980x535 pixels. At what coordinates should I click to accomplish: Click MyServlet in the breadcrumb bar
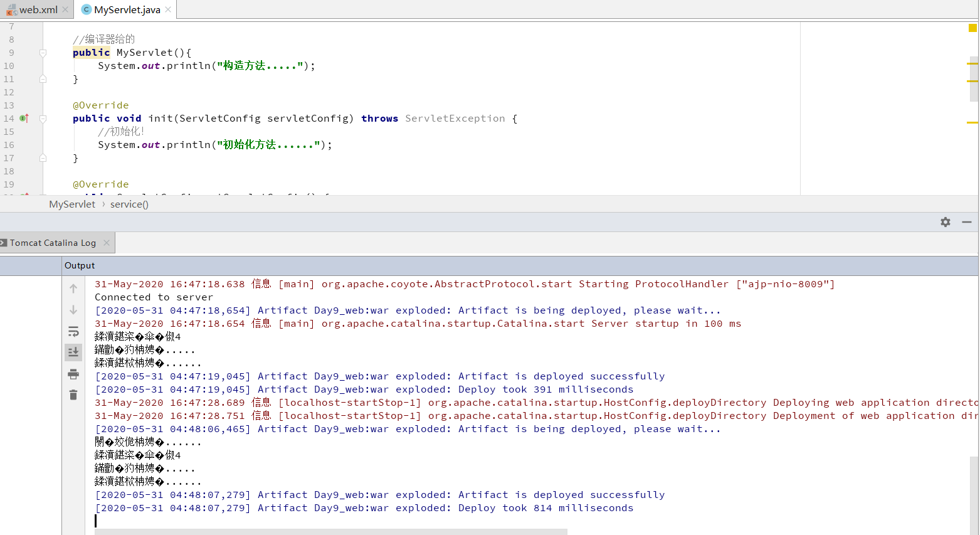point(72,204)
